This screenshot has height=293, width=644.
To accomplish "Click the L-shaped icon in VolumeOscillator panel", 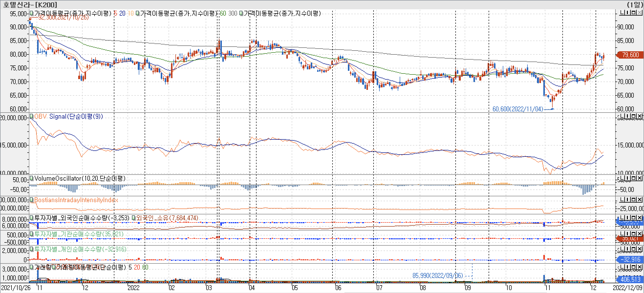I will coord(622,178).
